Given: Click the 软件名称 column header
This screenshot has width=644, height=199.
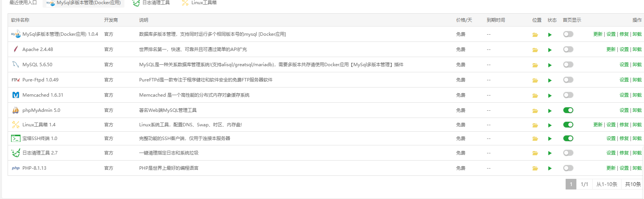Looking at the screenshot, I should 20,20.
